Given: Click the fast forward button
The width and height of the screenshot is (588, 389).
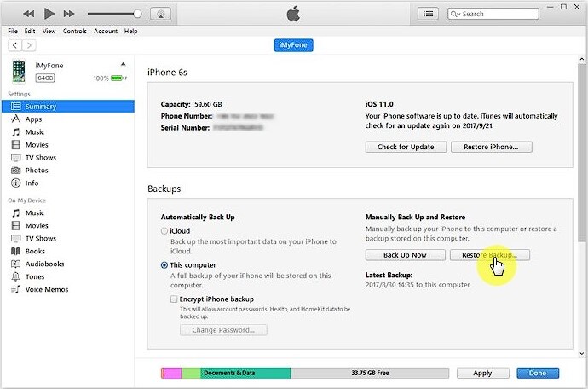Looking at the screenshot, I should point(69,14).
